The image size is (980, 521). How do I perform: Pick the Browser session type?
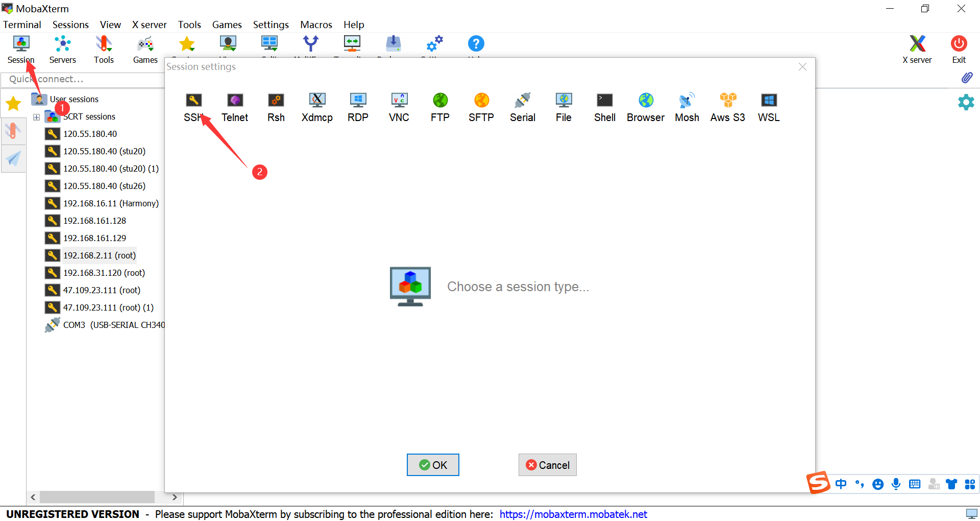(646, 108)
